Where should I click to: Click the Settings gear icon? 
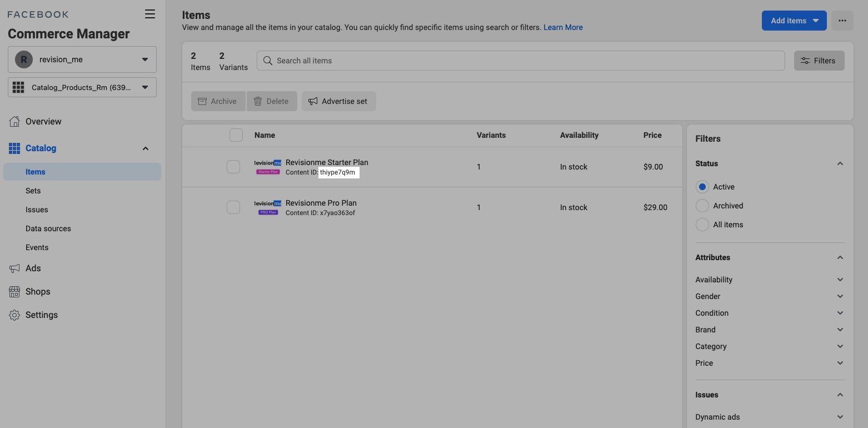14,315
